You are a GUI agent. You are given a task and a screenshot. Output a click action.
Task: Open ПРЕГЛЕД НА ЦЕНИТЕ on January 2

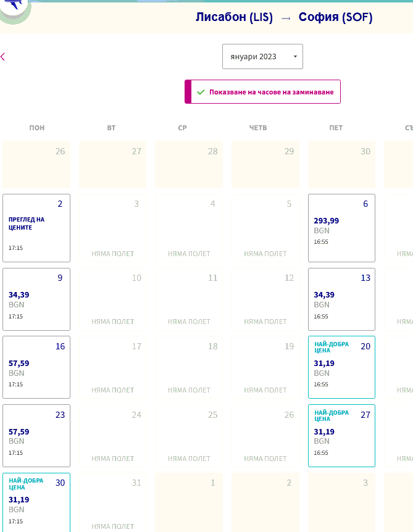coord(36,228)
